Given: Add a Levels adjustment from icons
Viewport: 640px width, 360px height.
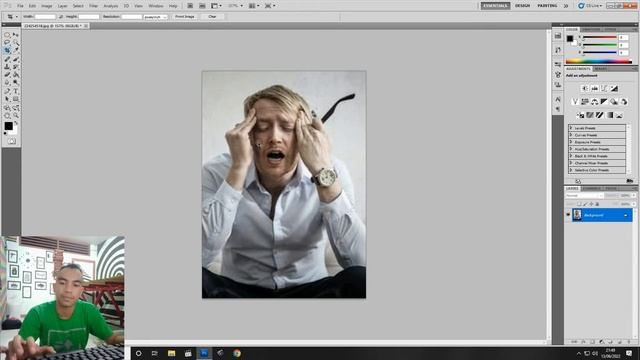Looking at the screenshot, I should [x=595, y=88].
